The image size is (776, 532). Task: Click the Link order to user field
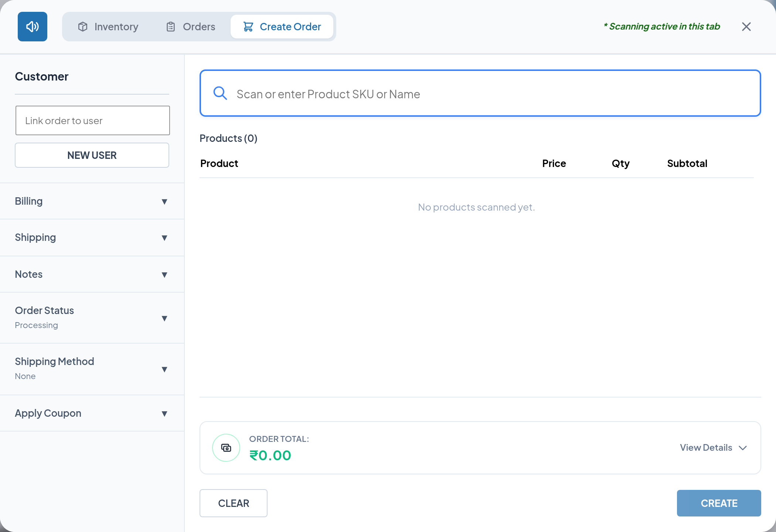pyautogui.click(x=92, y=120)
